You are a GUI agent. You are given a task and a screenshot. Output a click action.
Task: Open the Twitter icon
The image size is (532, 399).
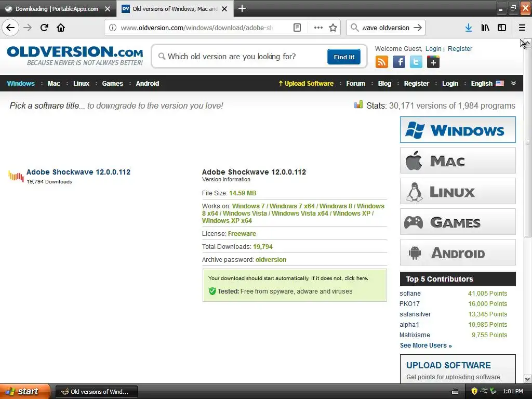[x=416, y=62]
